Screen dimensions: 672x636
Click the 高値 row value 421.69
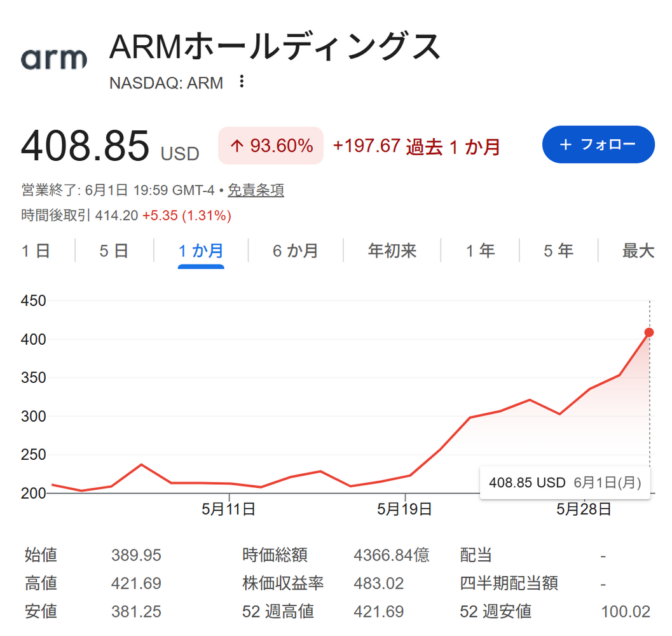tap(136, 584)
